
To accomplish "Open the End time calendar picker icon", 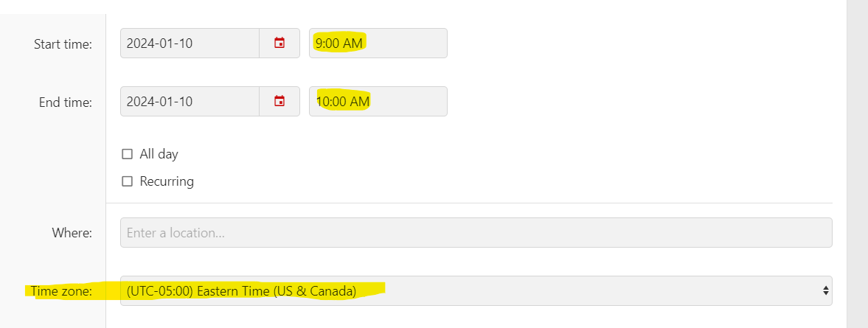I will tap(280, 101).
